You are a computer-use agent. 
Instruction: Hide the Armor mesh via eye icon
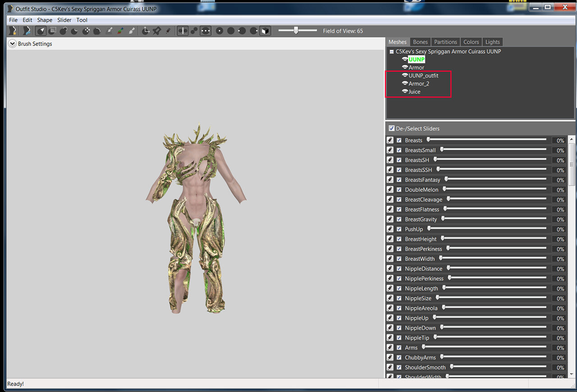tap(405, 67)
